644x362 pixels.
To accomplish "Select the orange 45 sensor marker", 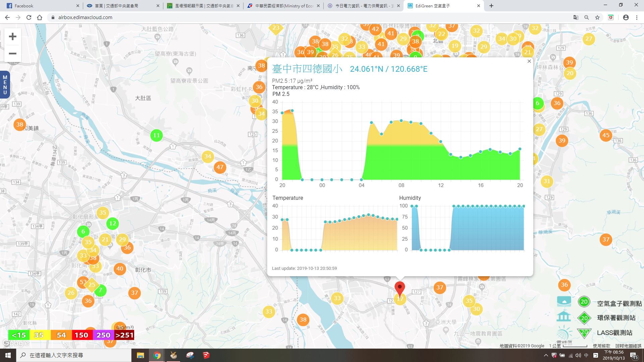I will pyautogui.click(x=606, y=135).
